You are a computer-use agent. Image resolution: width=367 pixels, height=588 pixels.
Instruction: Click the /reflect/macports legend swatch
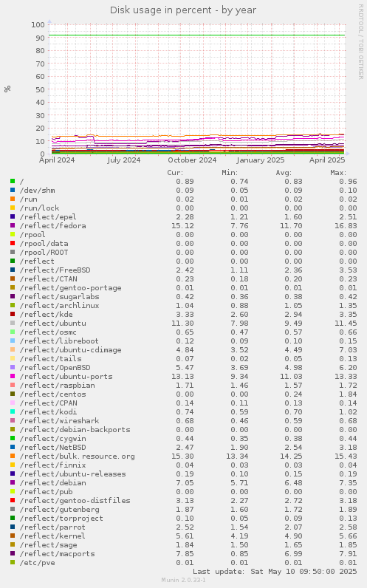pos(13,553)
